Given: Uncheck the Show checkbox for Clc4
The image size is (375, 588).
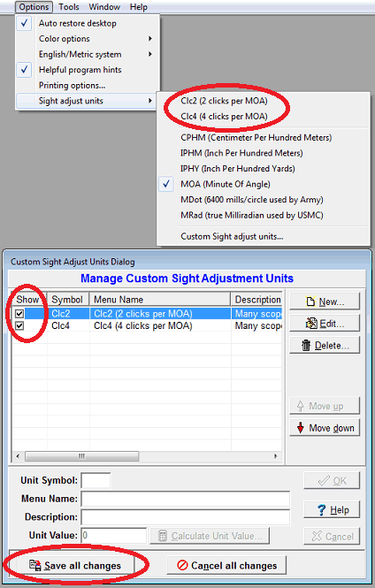Looking at the screenshot, I should [x=19, y=325].
